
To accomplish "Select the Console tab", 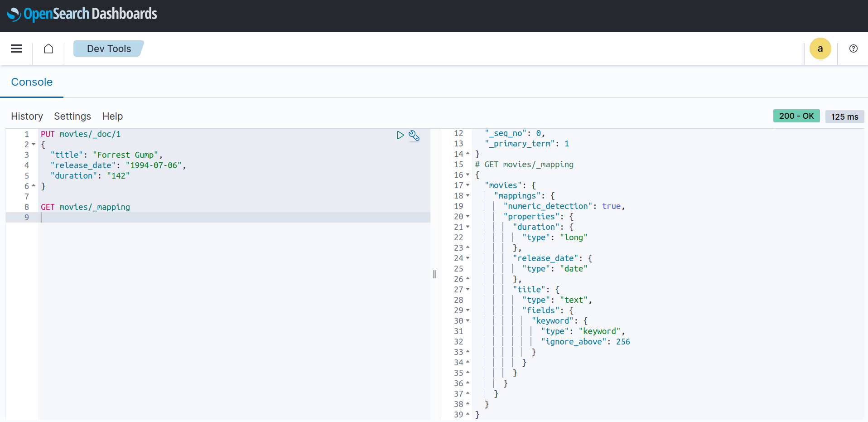I will [x=32, y=82].
